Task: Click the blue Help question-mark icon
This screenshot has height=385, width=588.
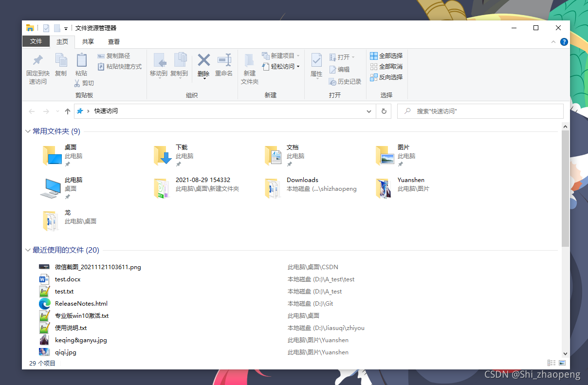Action: 564,42
